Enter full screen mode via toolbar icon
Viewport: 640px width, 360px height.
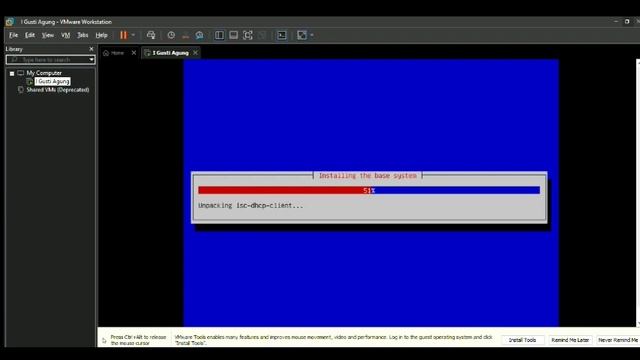[248, 35]
